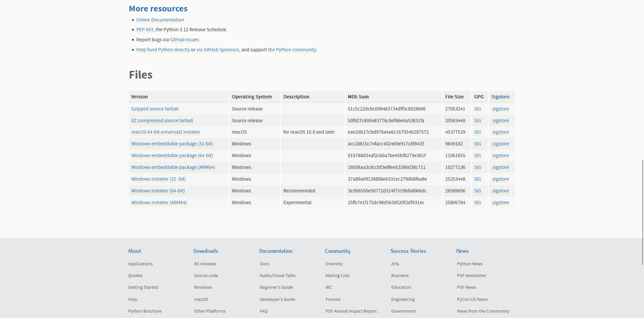The width and height of the screenshot is (644, 318).
Task: Open .sigstore for macOS installer row
Action: pyautogui.click(x=500, y=132)
